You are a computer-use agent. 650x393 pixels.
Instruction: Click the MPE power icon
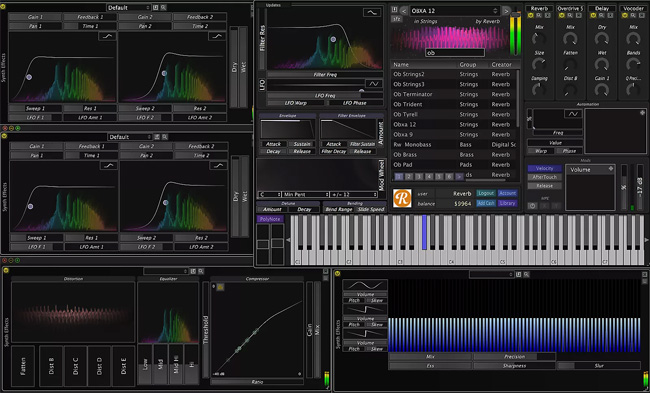coord(532,206)
